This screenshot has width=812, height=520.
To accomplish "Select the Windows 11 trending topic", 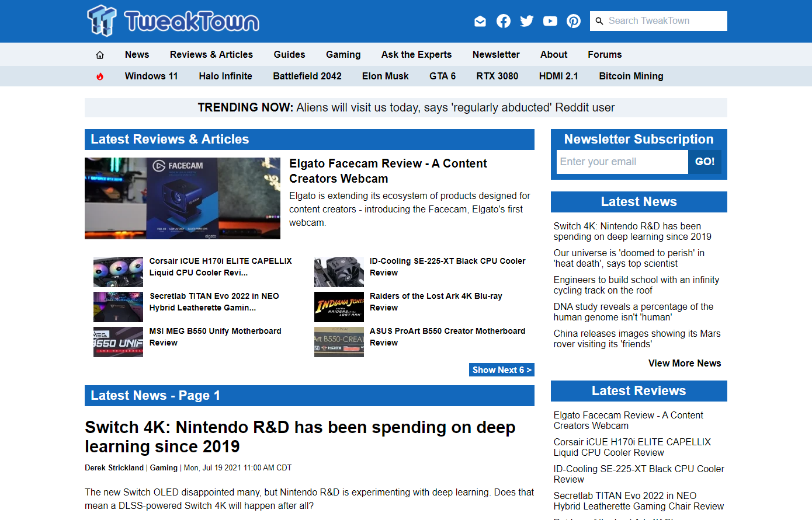I will (x=151, y=76).
